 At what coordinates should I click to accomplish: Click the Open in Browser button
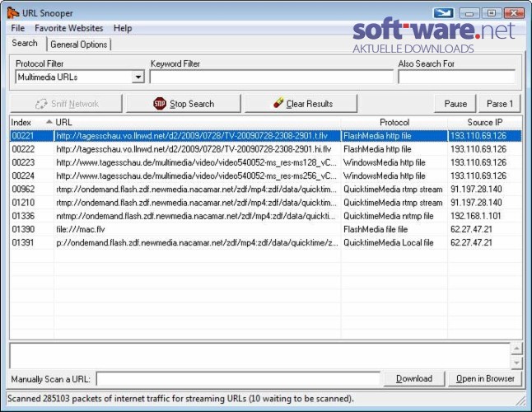(x=485, y=378)
